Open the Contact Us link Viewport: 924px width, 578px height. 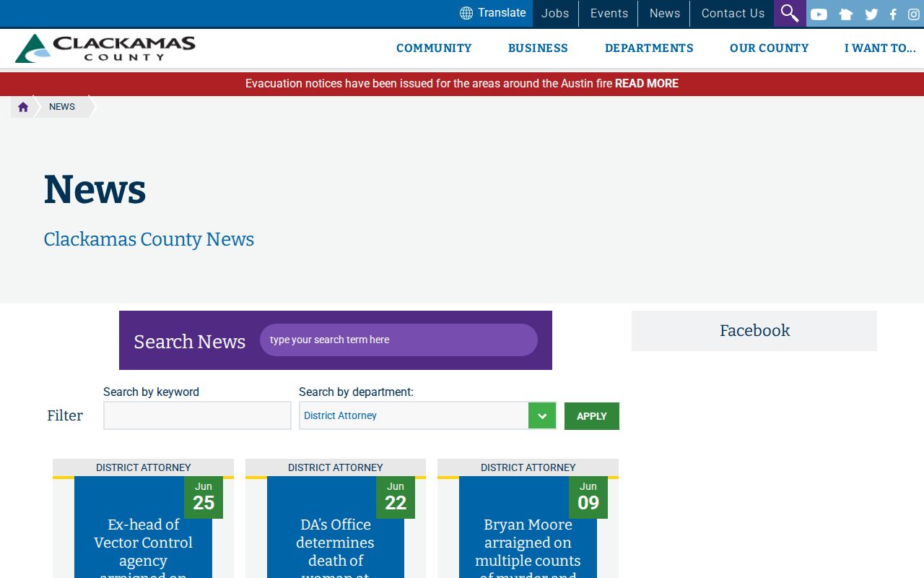(x=733, y=13)
